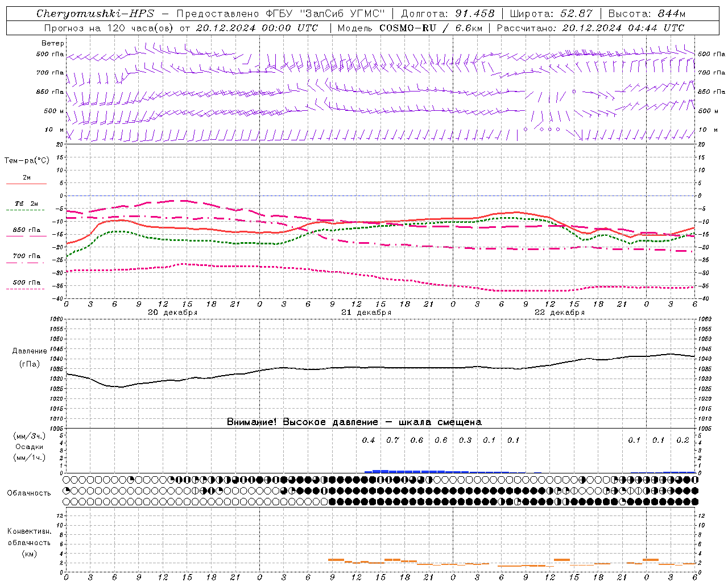This screenshot has width=728, height=582.
Task: Click the 700 гПа temperature legend label
Action: [27, 256]
